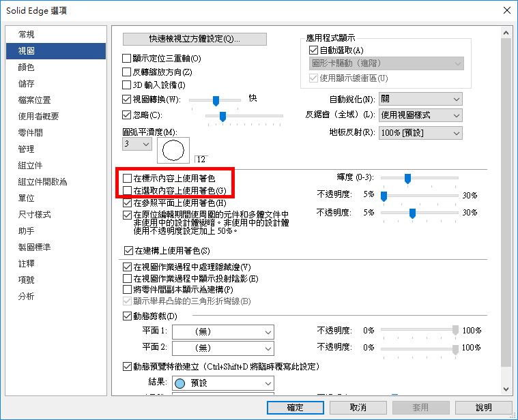Open 結果 預設 dropdown
The width and height of the screenshot is (518, 420).
[x=223, y=383]
